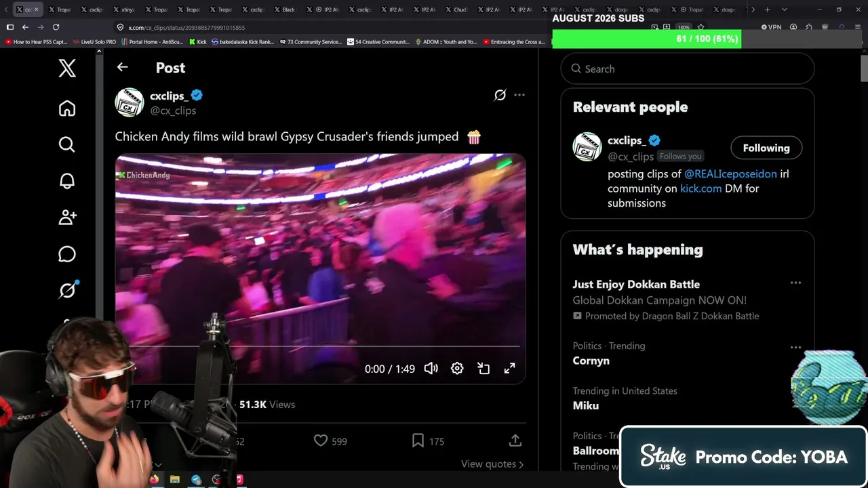The image size is (868, 488).
Task: Open OBS Studio from the taskbar
Action: pyautogui.click(x=217, y=479)
